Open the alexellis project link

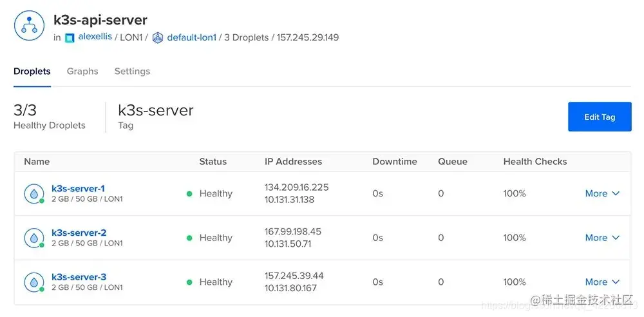95,37
